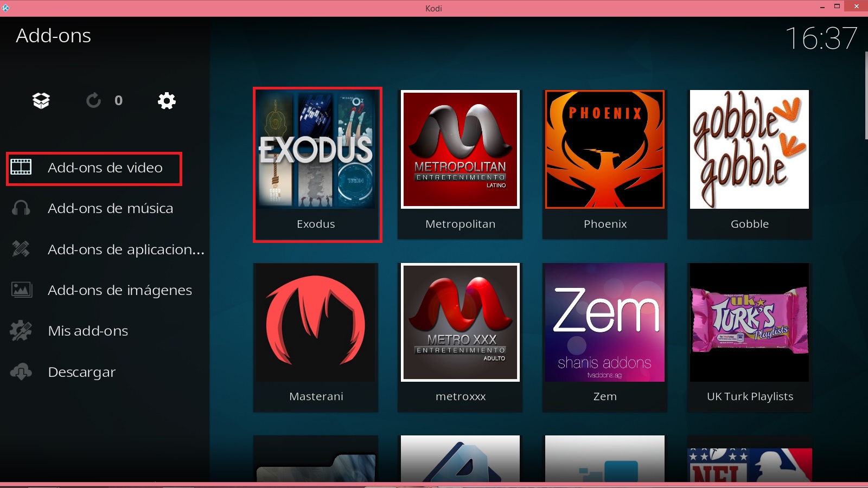Click the tools icon beside Add-ons de aplicaciones
Screen dimensions: 868x488
(21, 249)
